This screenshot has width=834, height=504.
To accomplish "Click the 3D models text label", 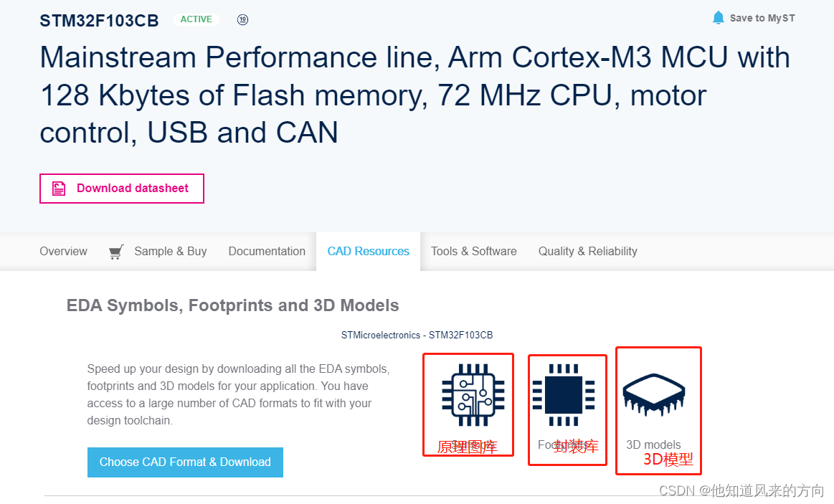I will 653,444.
